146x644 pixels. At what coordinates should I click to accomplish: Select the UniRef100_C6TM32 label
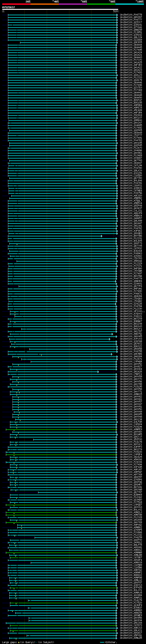[131, 248]
